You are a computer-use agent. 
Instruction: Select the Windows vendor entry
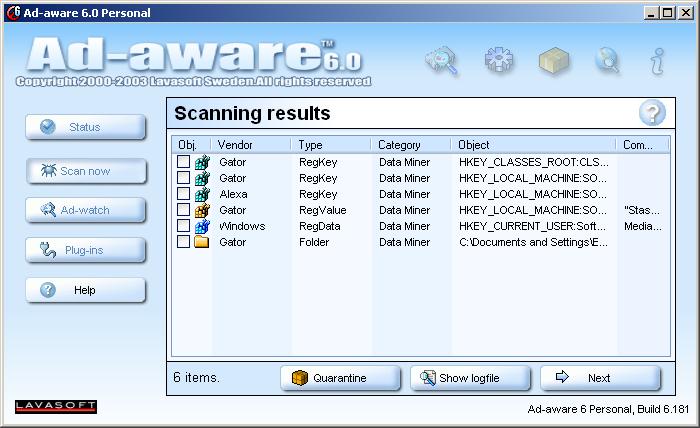[x=242, y=226]
